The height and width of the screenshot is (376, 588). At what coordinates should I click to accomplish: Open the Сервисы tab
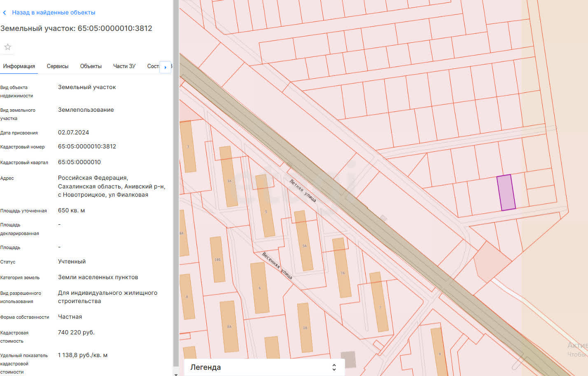(58, 66)
